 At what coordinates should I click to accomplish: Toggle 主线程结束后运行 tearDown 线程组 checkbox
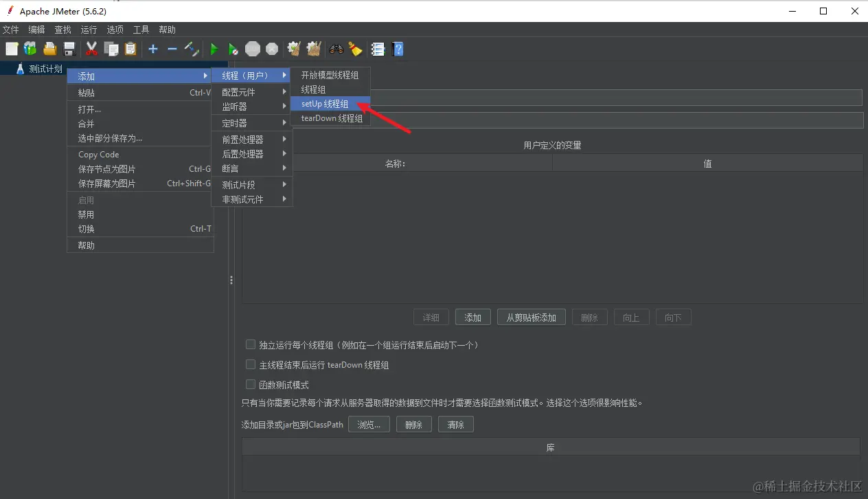[x=251, y=364]
